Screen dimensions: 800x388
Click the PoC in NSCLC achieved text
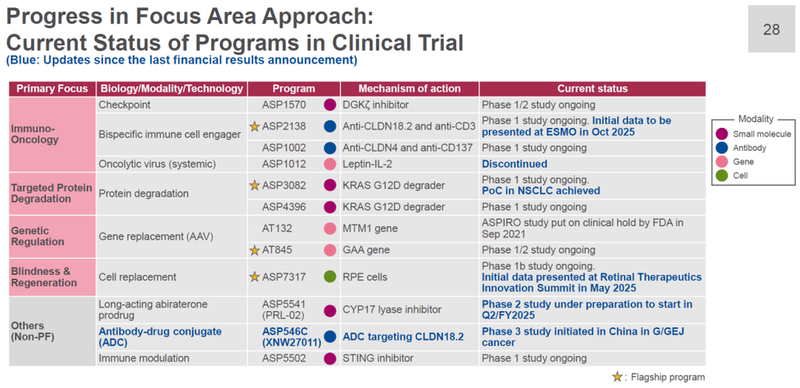click(541, 191)
